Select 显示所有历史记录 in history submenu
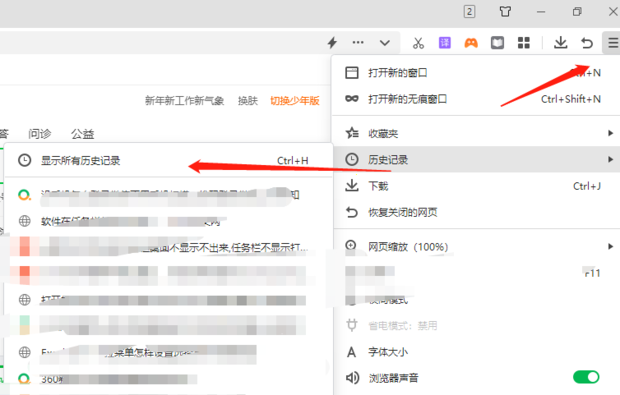This screenshot has width=620, height=395. click(x=168, y=161)
